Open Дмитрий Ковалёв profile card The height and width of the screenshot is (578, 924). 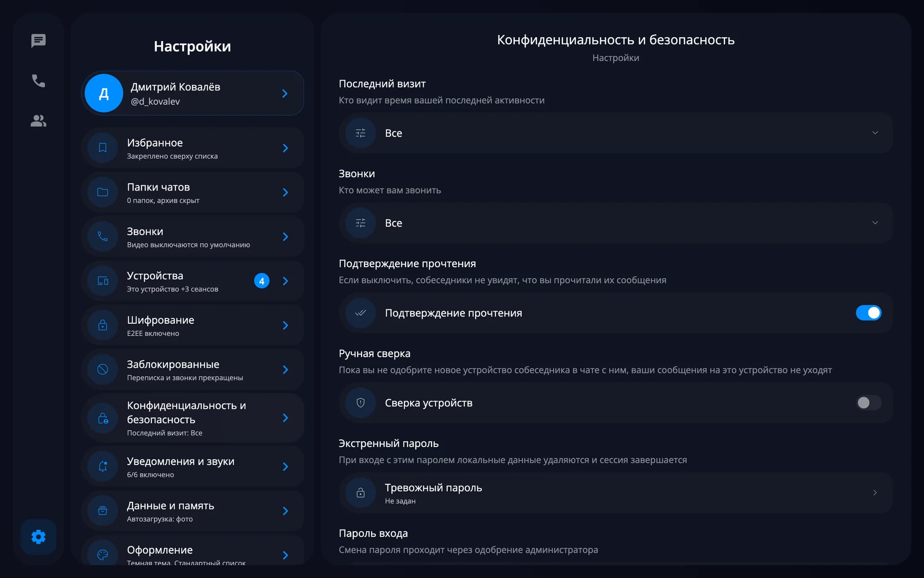(192, 93)
